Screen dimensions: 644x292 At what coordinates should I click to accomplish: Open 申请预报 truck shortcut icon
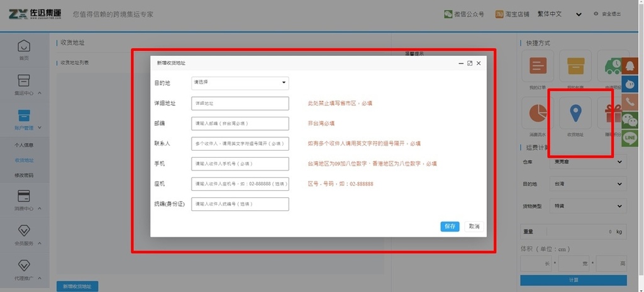click(612, 65)
